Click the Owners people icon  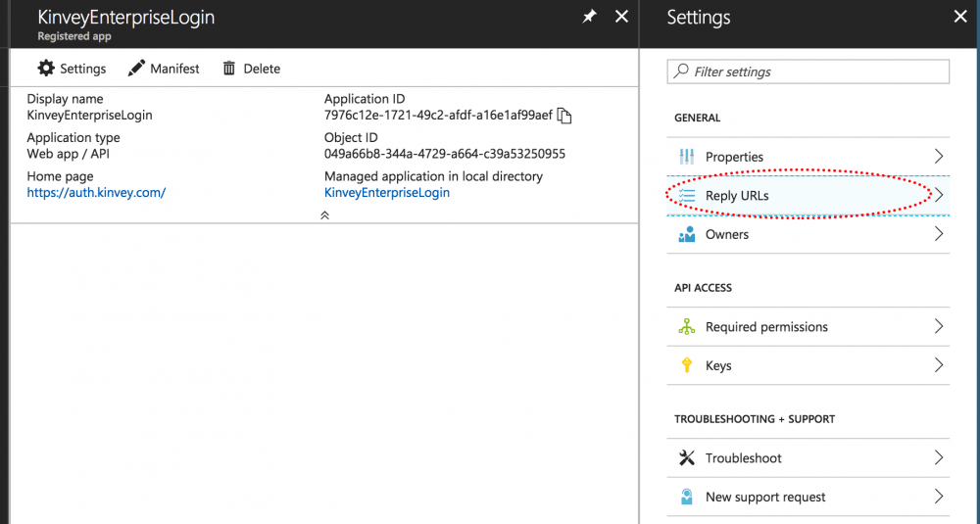coord(686,235)
